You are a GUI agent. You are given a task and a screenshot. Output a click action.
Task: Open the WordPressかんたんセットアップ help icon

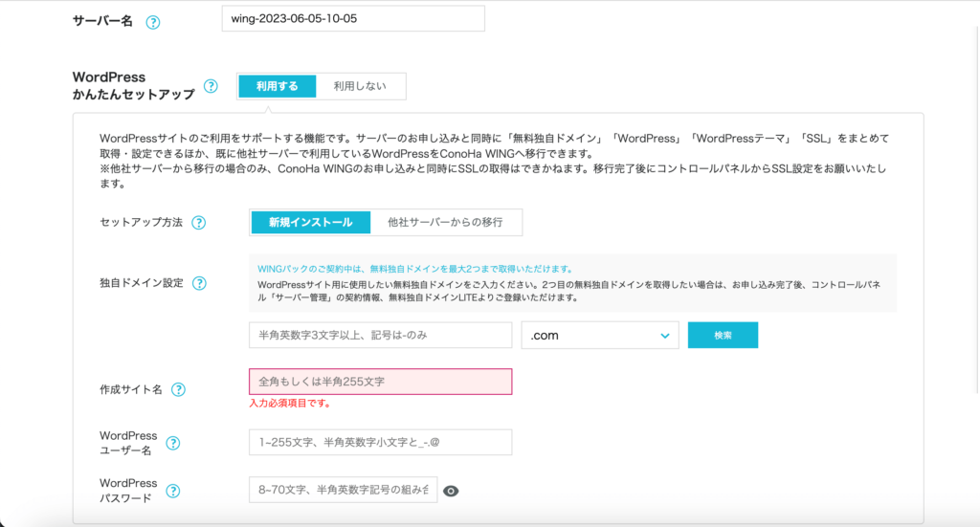click(x=211, y=86)
